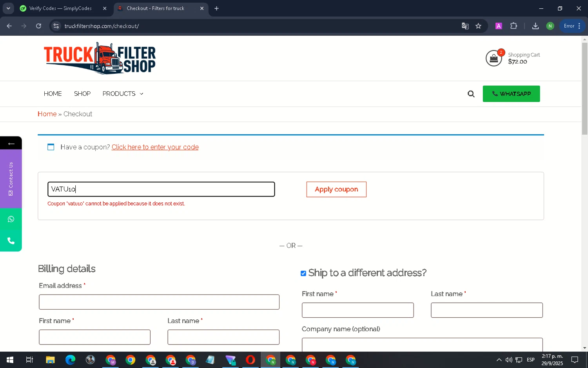Image resolution: width=588 pixels, height=368 pixels.
Task: Open Task View on taskbar
Action: [x=29, y=360]
